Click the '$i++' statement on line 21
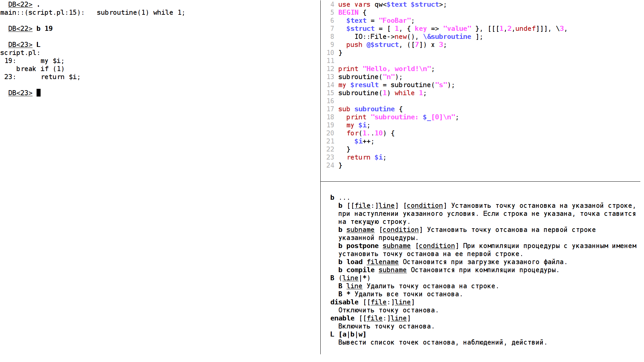This screenshot has width=644, height=362. 364,141
